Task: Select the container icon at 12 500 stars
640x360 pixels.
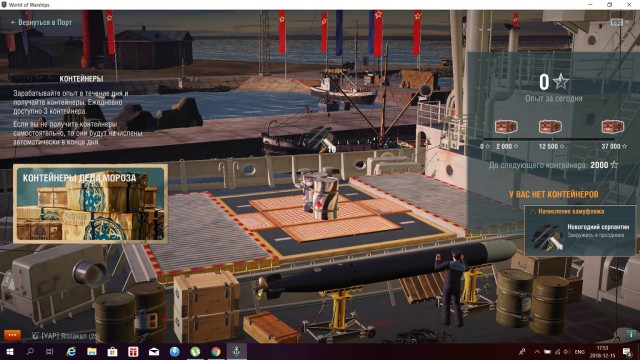Action: 550,127
